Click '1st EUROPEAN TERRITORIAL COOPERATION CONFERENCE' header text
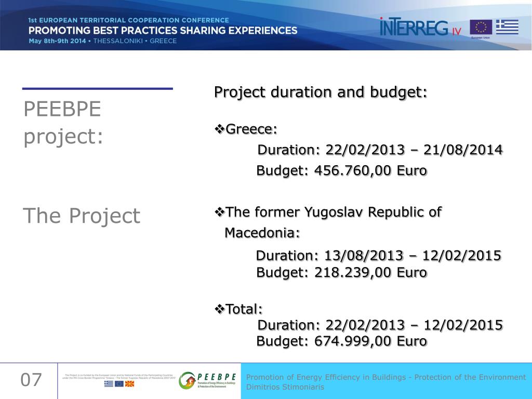Viewport: 532px width, 399px height. (129, 20)
